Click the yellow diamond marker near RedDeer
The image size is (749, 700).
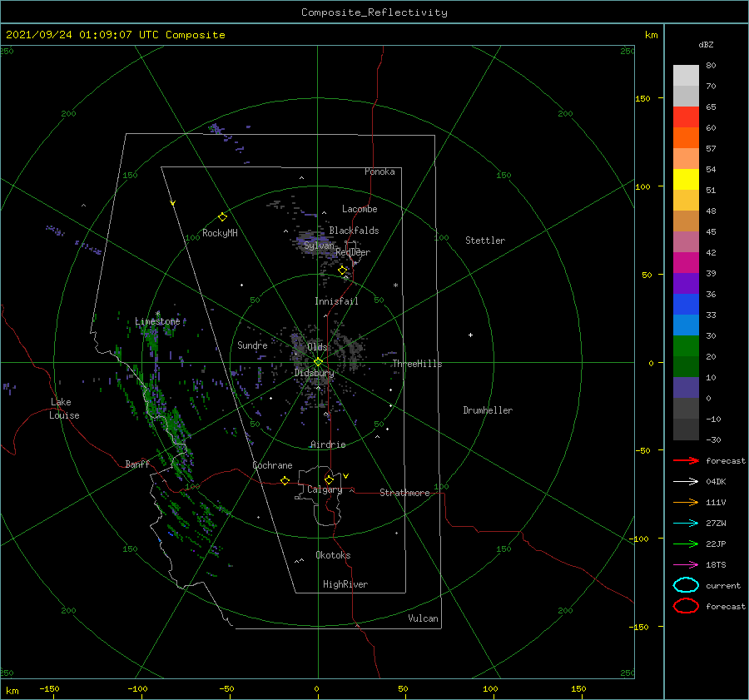(x=342, y=271)
